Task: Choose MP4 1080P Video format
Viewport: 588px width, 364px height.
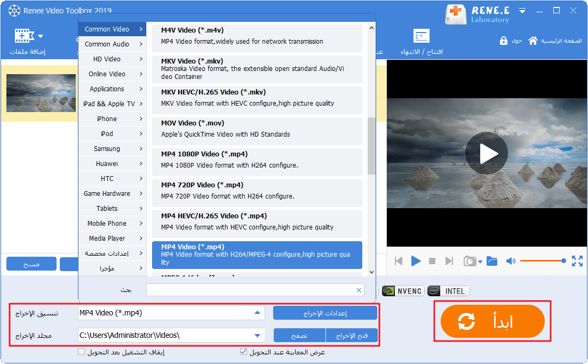Action: point(257,161)
